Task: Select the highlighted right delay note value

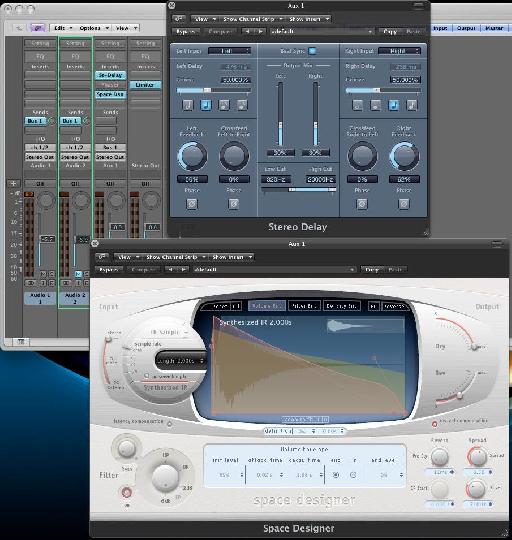Action: point(394,105)
